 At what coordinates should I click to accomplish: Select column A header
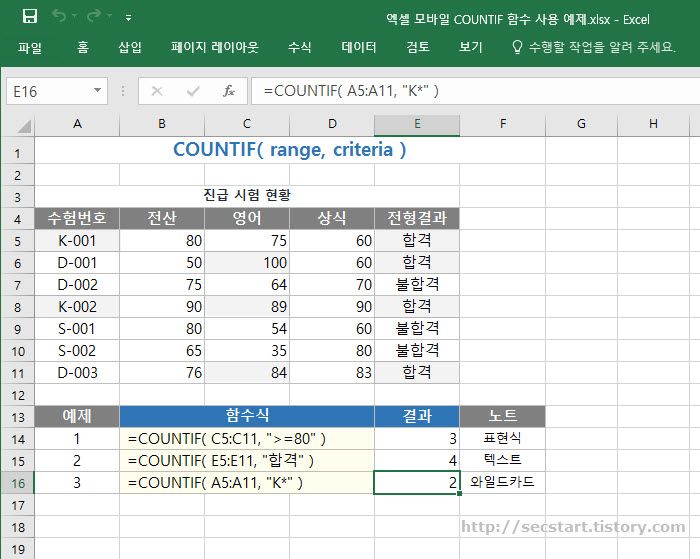pyautogui.click(x=77, y=124)
